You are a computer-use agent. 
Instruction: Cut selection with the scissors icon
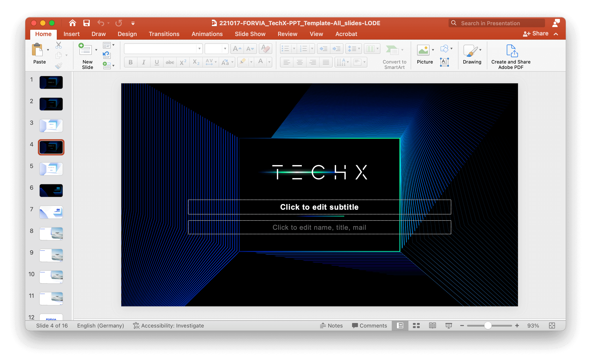59,45
